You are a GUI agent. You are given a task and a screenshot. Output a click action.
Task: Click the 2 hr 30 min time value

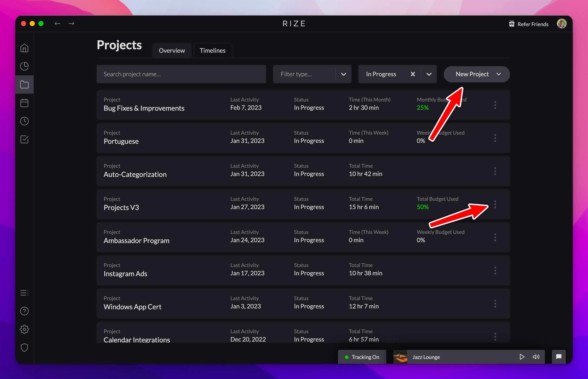[x=364, y=108]
